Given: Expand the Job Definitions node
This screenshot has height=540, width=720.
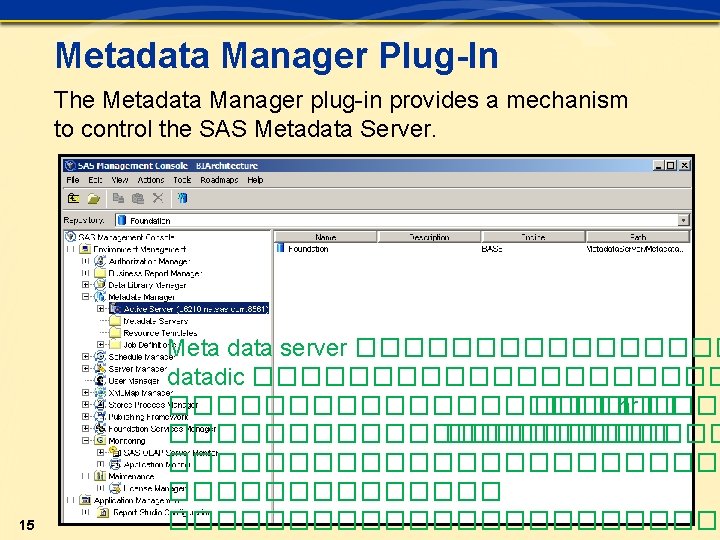Looking at the screenshot, I should pyautogui.click(x=101, y=344).
